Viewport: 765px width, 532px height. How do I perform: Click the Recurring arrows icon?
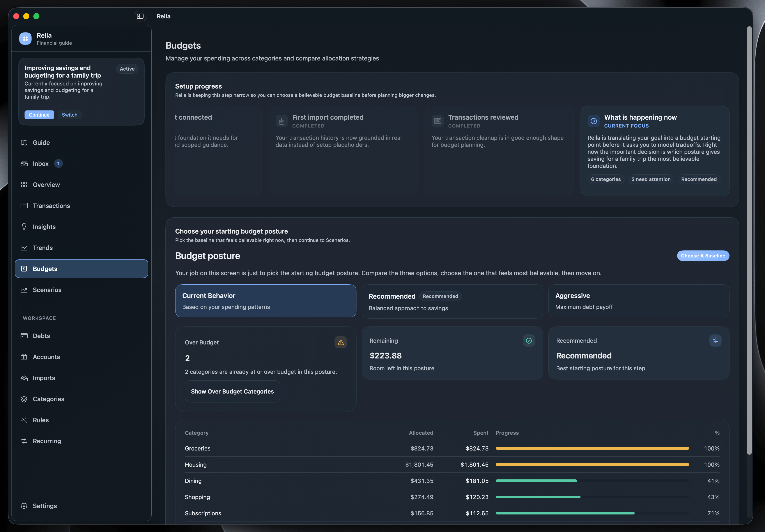[x=24, y=441]
